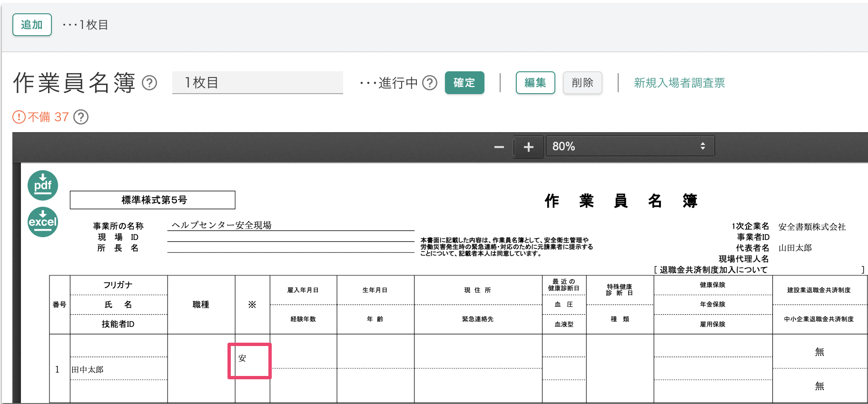Click the 1枚目 sheet name field
Image resolution: width=868 pixels, height=404 pixels.
257,83
